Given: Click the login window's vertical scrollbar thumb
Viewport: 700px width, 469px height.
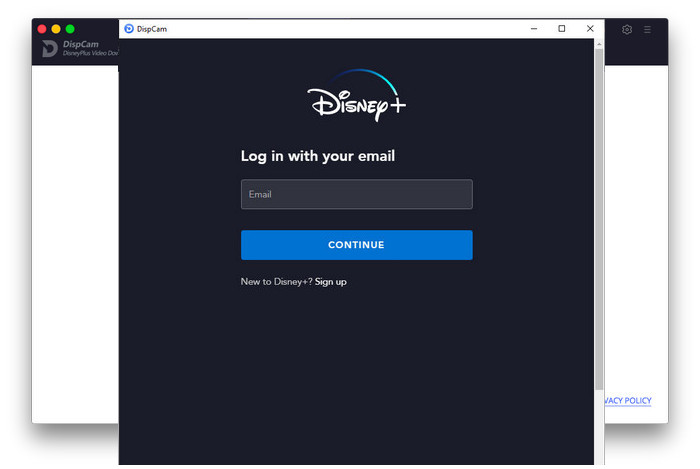Looking at the screenshot, I should pos(599,219).
